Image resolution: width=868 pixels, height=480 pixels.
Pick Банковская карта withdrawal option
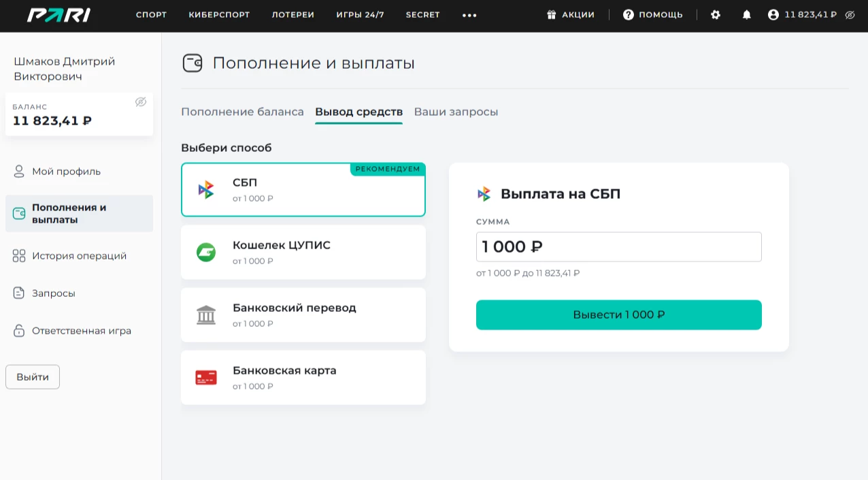[x=303, y=378]
